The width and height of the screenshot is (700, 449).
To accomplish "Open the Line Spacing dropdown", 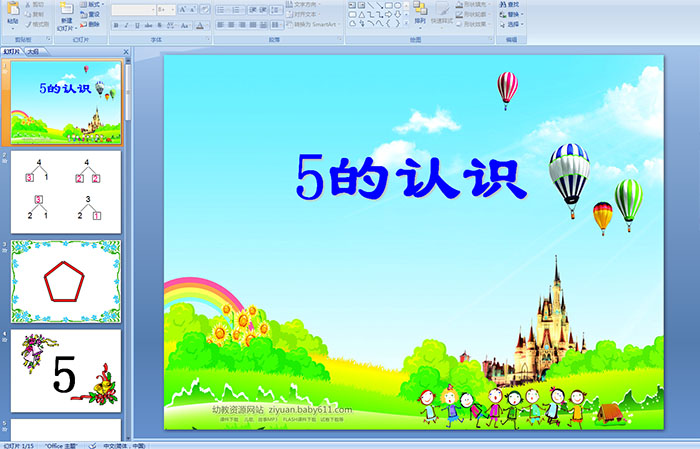I will pyautogui.click(x=276, y=10).
